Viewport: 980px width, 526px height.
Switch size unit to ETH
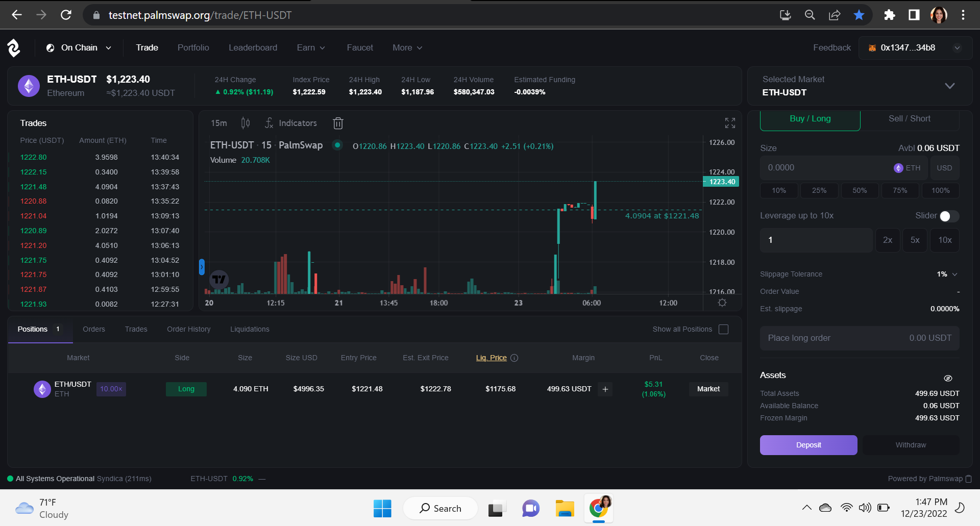(908, 168)
